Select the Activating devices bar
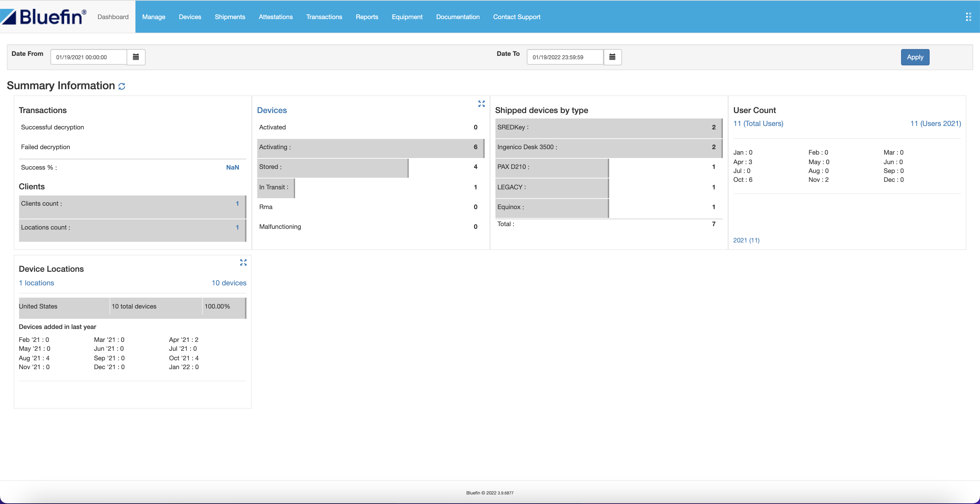Screen dimensions: 980x504 [x=370, y=147]
